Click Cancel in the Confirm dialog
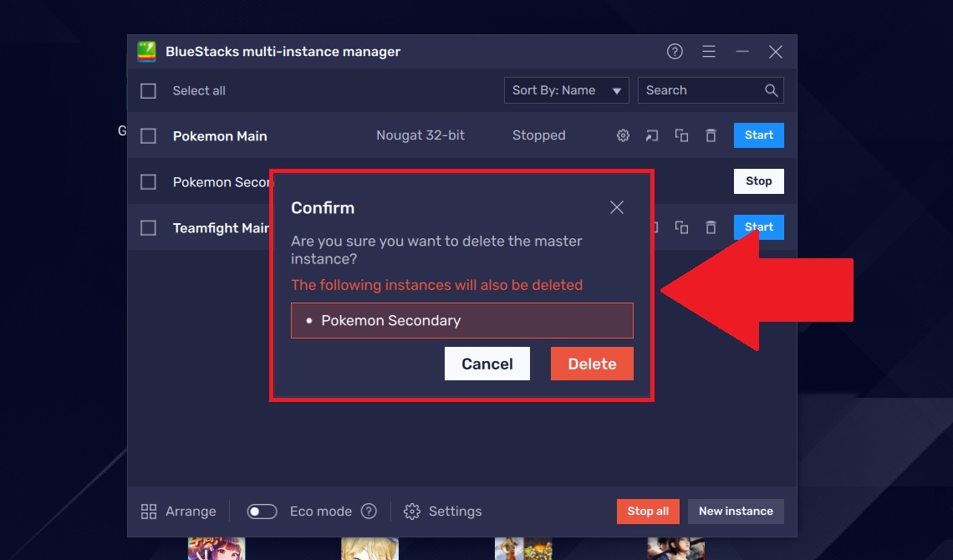 (x=487, y=363)
